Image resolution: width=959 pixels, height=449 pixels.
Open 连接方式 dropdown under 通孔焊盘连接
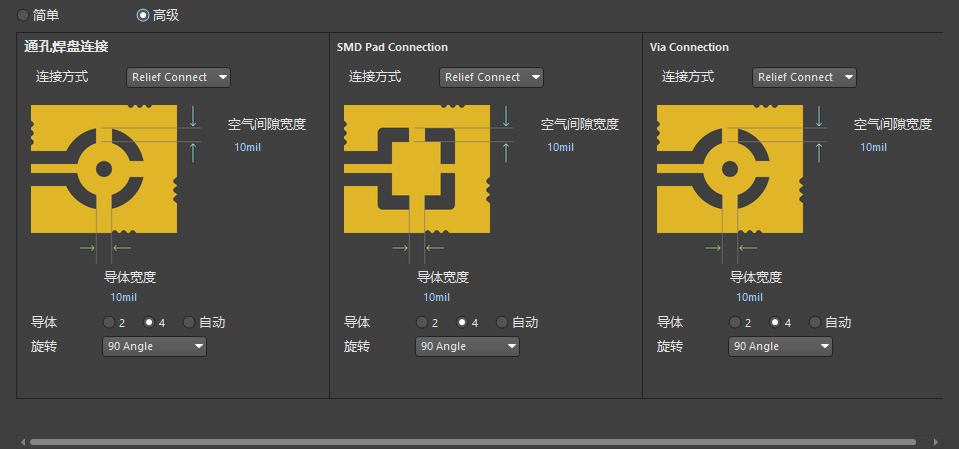click(178, 77)
